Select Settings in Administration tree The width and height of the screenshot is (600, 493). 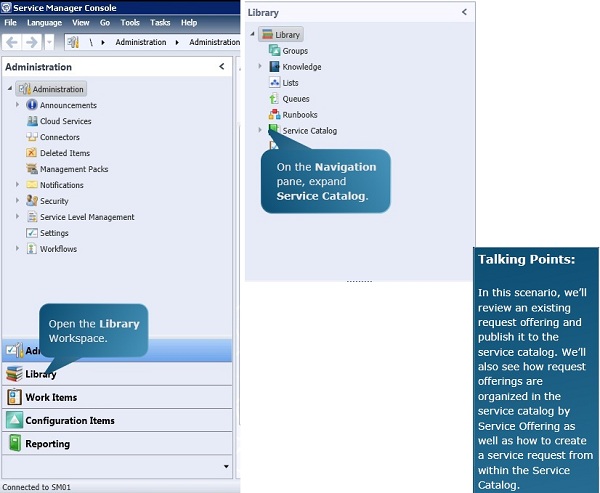click(54, 233)
